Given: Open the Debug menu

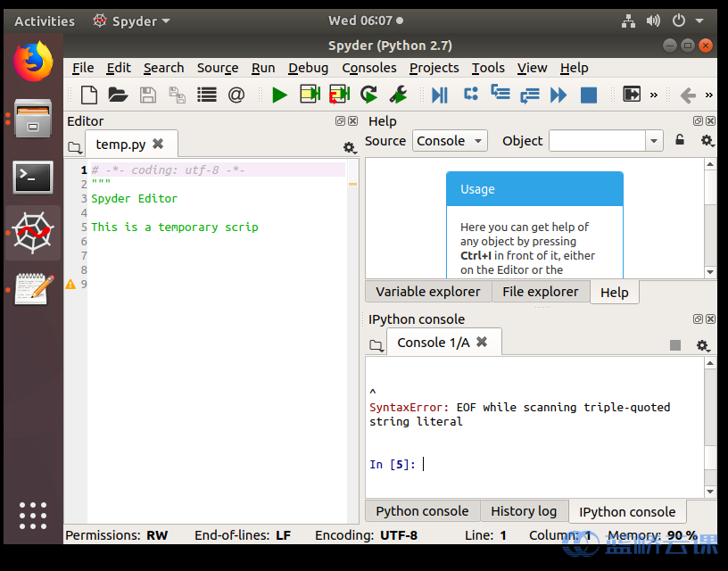Looking at the screenshot, I should coord(309,68).
